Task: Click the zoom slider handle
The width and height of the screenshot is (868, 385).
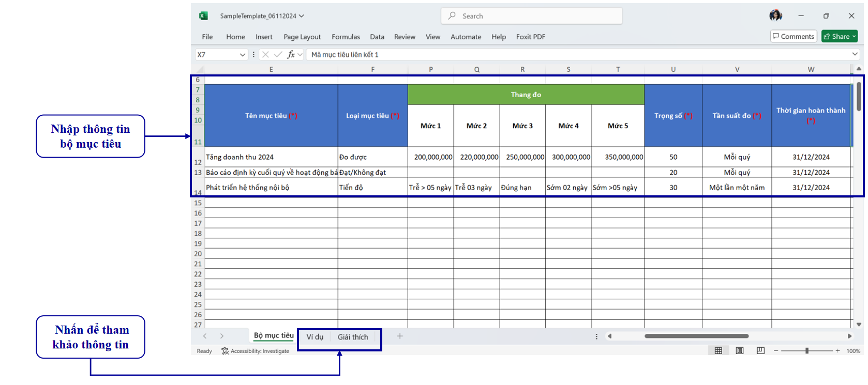Action: pyautogui.click(x=807, y=351)
